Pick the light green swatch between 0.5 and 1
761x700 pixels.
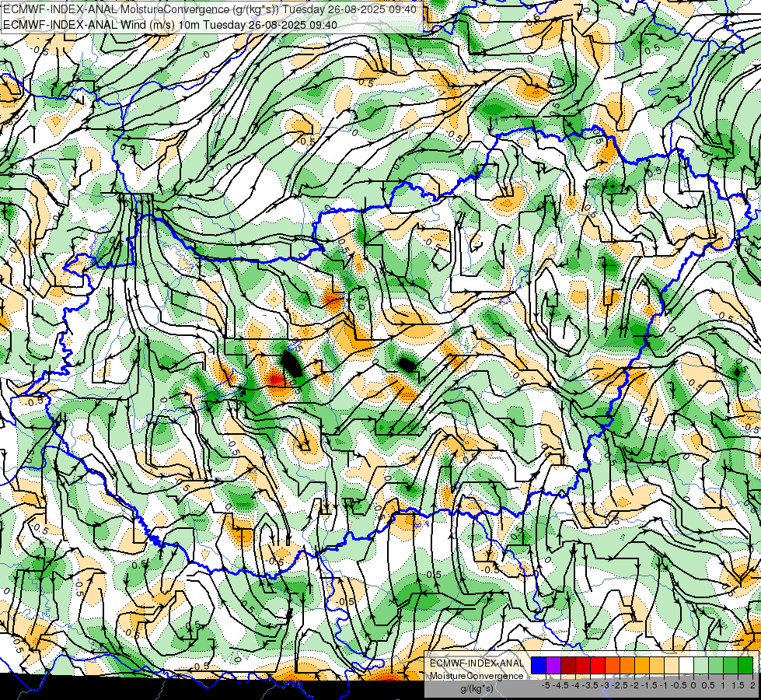pos(716,666)
